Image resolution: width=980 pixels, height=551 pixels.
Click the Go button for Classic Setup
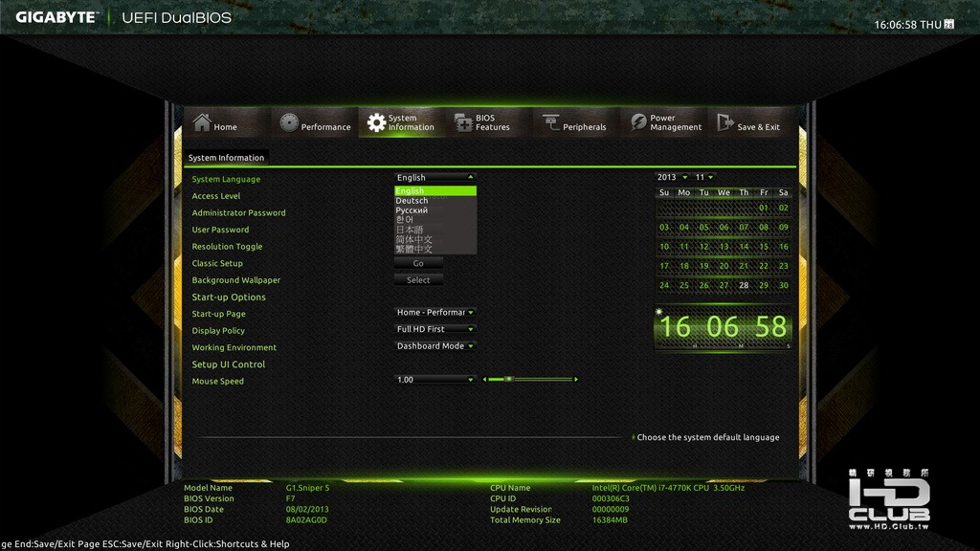(x=418, y=264)
